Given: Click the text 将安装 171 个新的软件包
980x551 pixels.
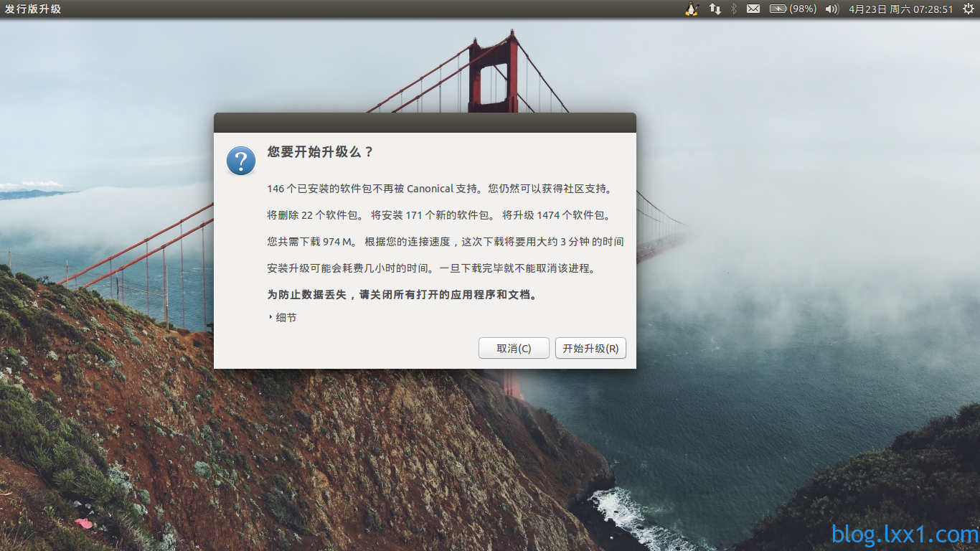Looking at the screenshot, I should (433, 215).
